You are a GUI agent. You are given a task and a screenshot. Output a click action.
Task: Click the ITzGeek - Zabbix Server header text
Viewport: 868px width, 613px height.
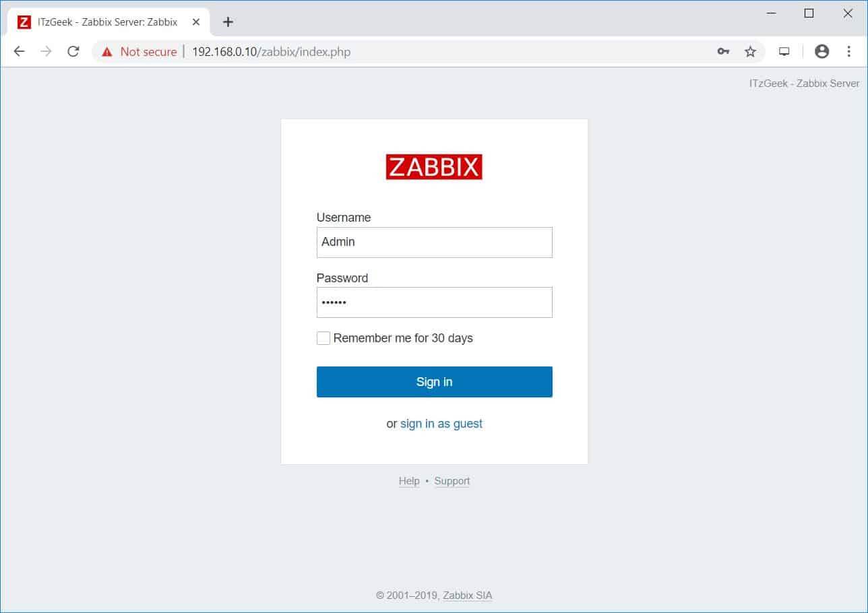pos(804,84)
